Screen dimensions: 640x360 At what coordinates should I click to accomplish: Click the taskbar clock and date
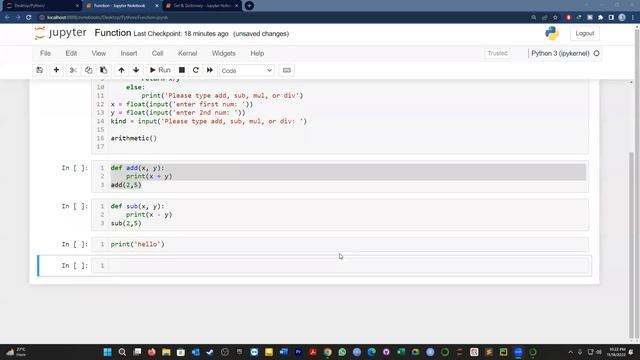(616, 352)
